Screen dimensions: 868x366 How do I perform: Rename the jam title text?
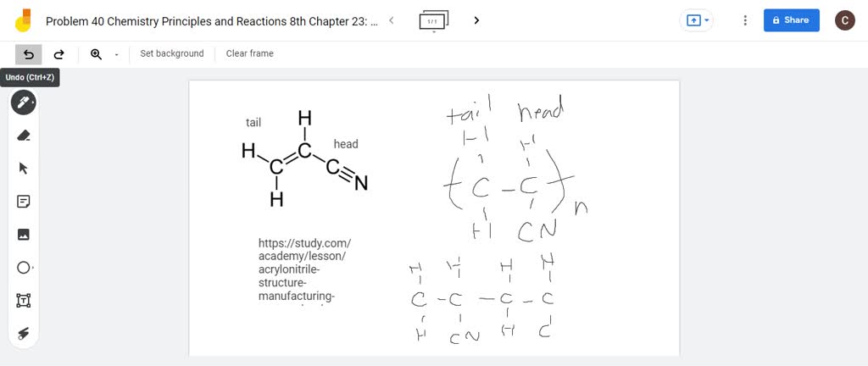tap(212, 21)
